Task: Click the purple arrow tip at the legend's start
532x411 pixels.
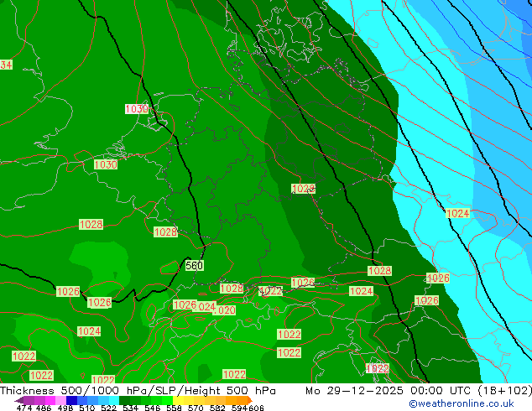Action: pos(19,401)
